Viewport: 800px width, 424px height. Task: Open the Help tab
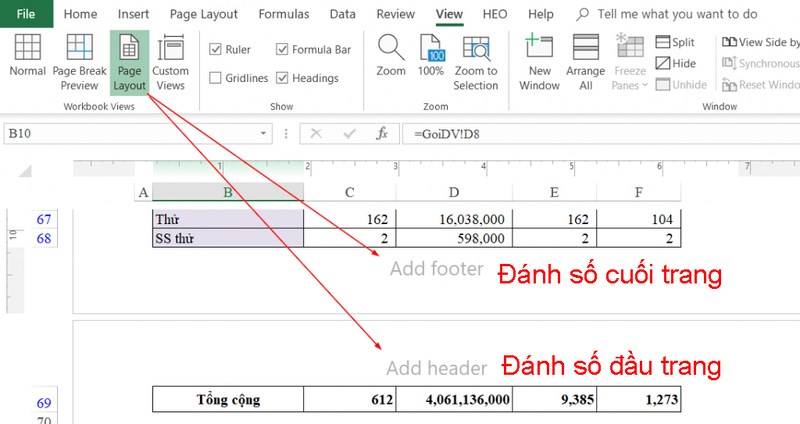pos(541,14)
